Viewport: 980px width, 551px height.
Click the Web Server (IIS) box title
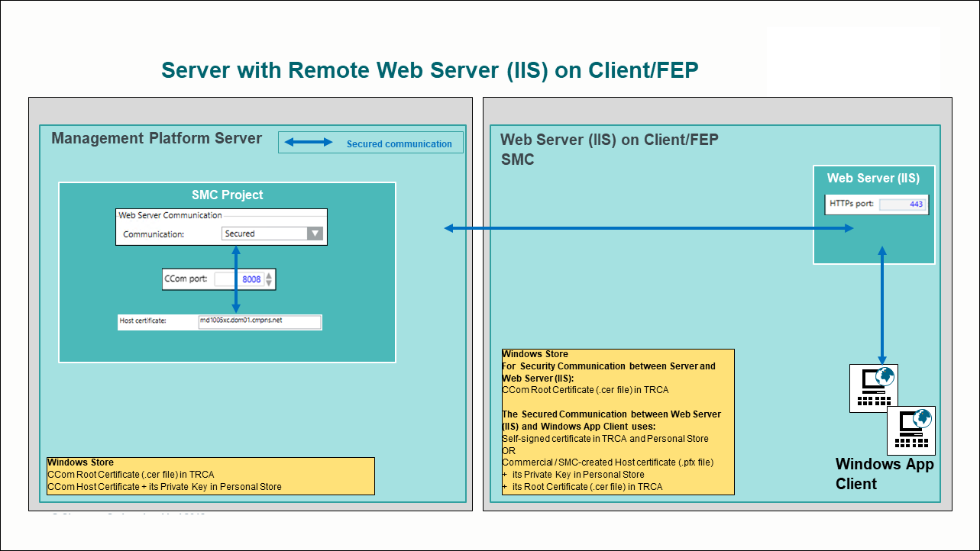pyautogui.click(x=873, y=179)
